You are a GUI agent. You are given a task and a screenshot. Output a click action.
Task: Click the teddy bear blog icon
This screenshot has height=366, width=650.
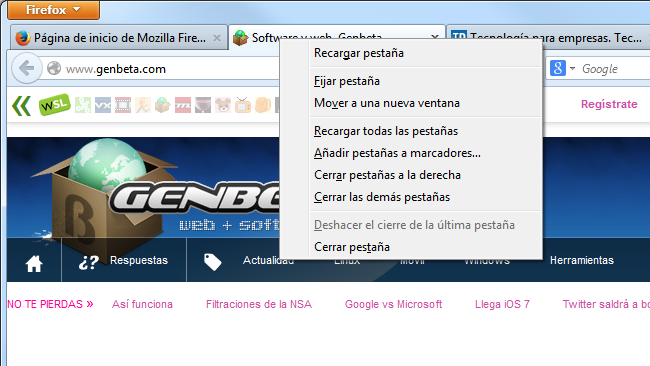223,105
